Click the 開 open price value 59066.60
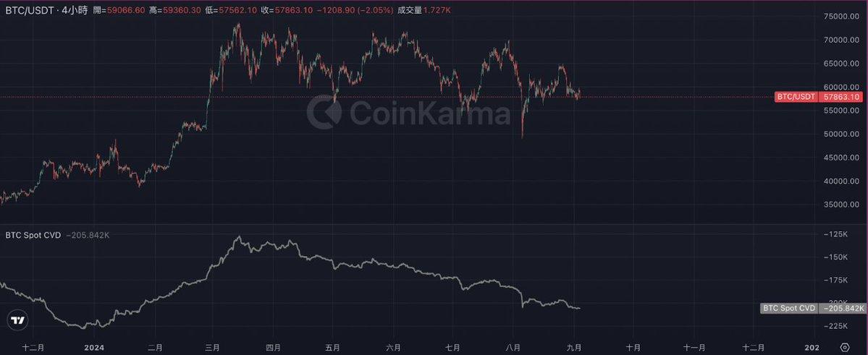This screenshot has height=355, width=868. click(127, 12)
